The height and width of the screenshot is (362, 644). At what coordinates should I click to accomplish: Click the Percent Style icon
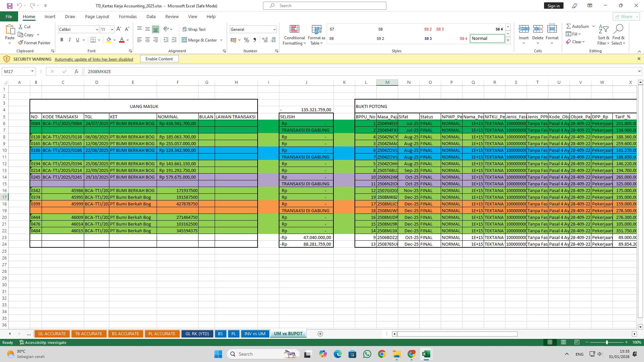tap(247, 40)
